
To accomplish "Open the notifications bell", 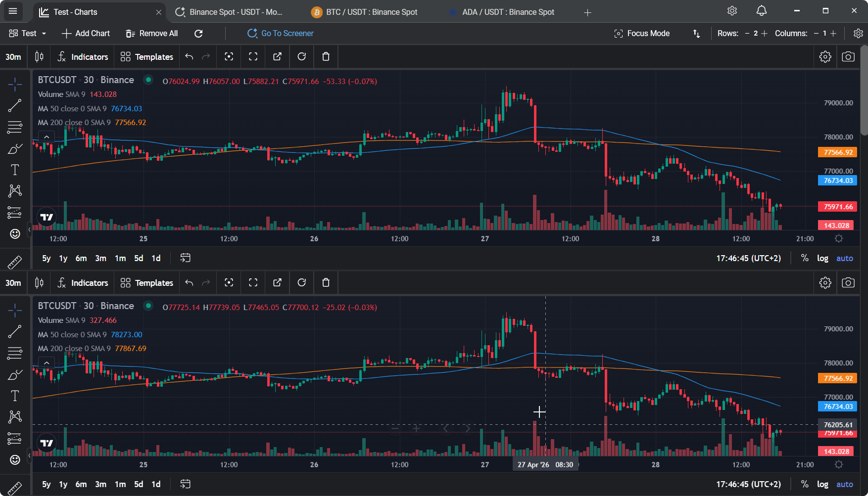I will [x=762, y=11].
